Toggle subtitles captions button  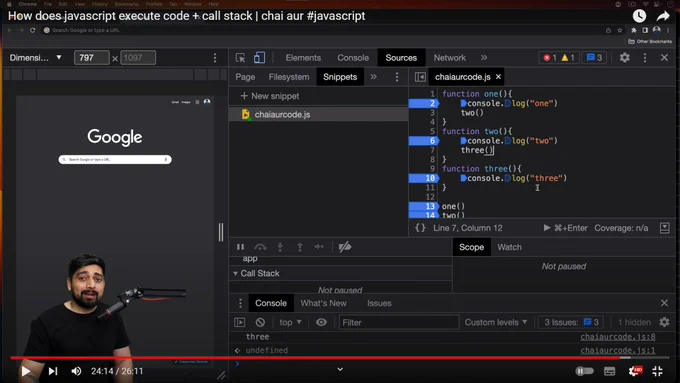[x=609, y=371]
